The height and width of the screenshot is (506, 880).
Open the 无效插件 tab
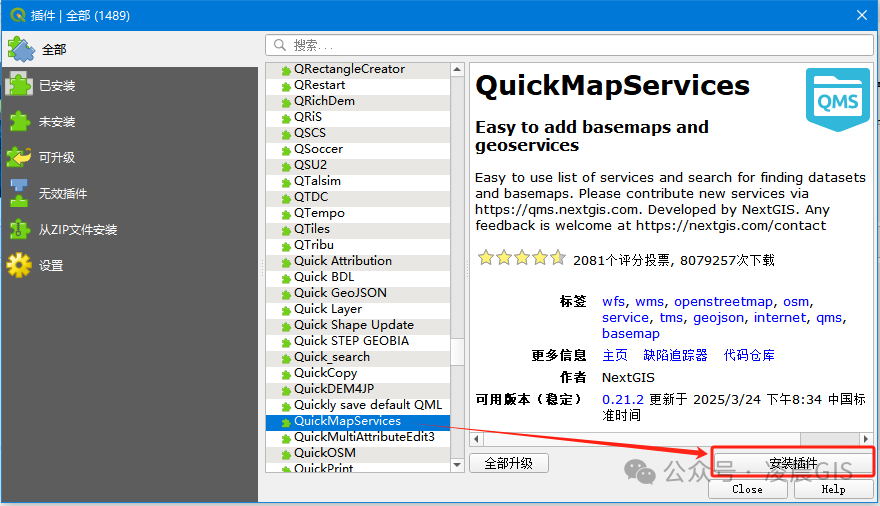pos(130,194)
